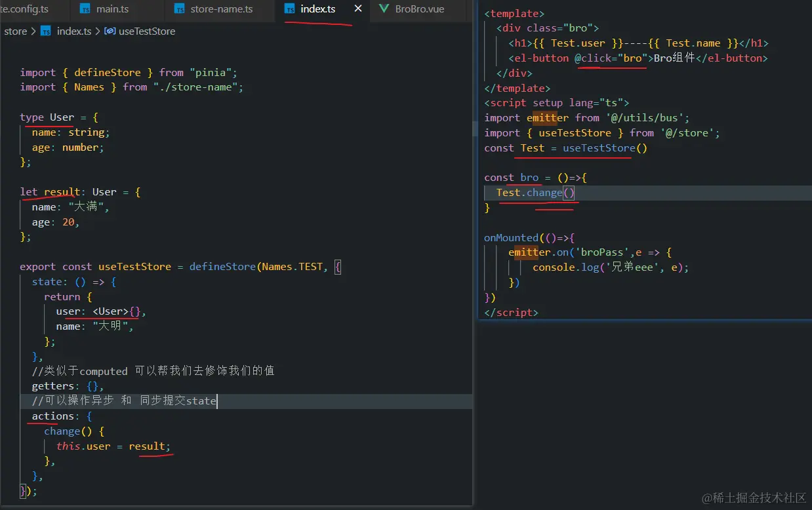Click the el-button @click="bro" line
Screen dimensions: 812x510
point(638,58)
